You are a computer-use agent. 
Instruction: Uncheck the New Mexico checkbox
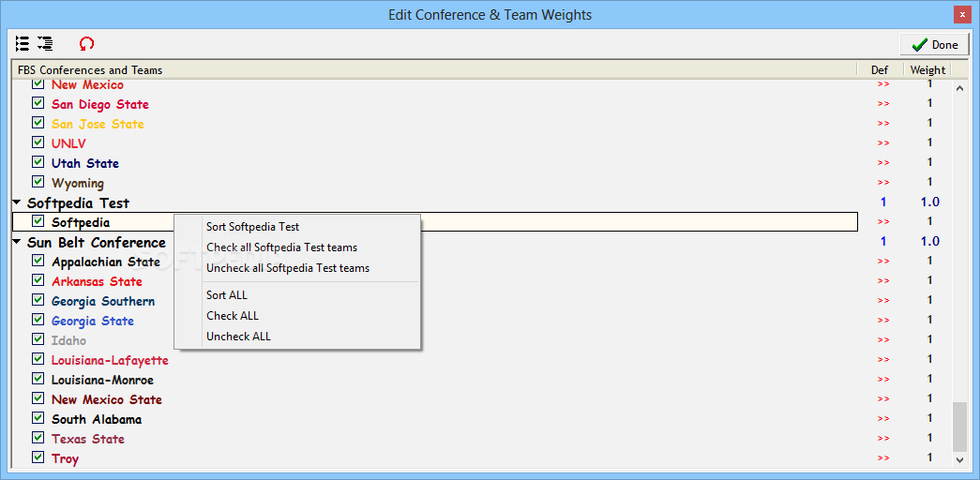coord(38,83)
